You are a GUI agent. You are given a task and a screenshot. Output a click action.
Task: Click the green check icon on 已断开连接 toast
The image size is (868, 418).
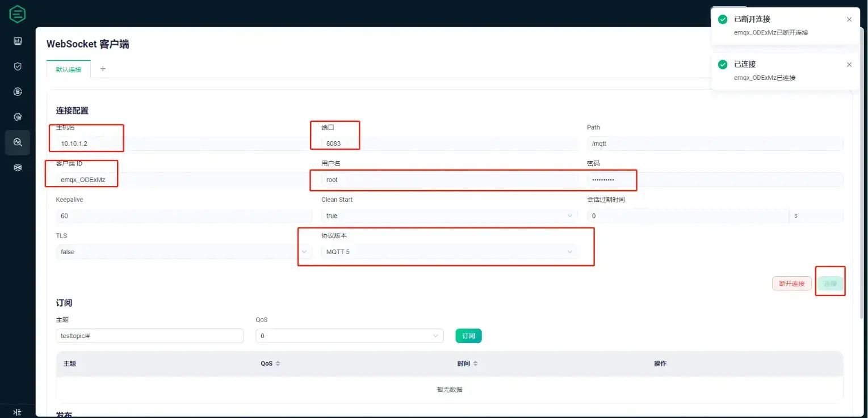tap(723, 19)
